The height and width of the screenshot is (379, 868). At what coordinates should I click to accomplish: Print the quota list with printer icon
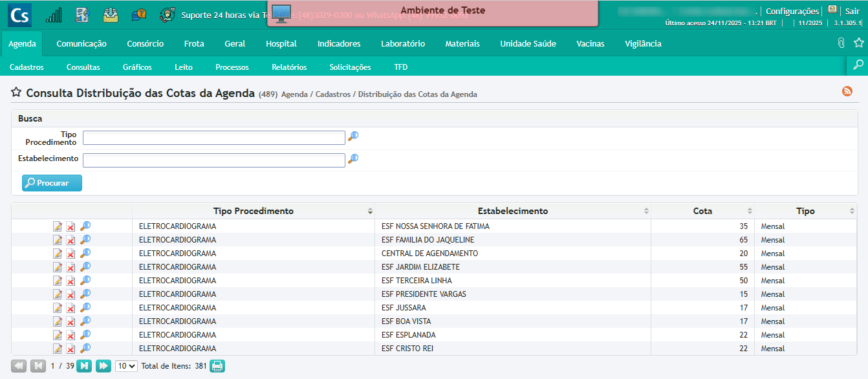(x=217, y=366)
